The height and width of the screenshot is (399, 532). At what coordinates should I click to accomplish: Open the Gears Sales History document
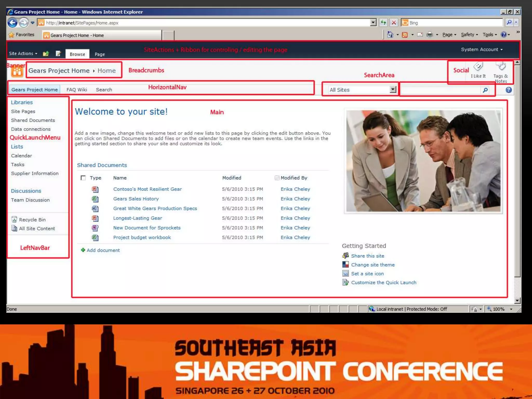point(136,199)
